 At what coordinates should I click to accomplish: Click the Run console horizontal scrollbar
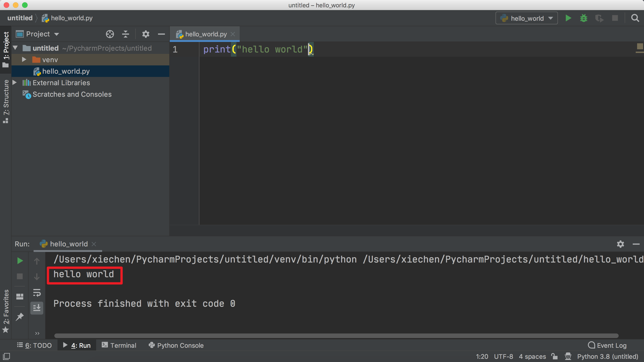(x=336, y=336)
